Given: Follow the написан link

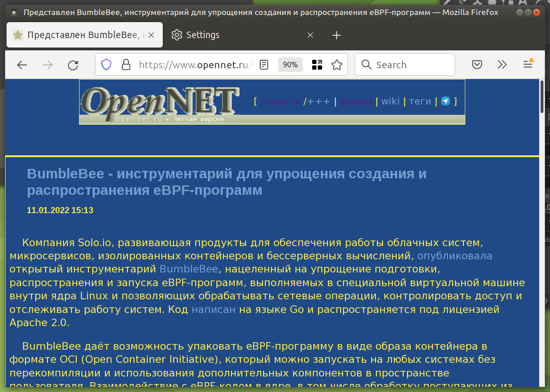Looking at the screenshot, I should 214,310.
